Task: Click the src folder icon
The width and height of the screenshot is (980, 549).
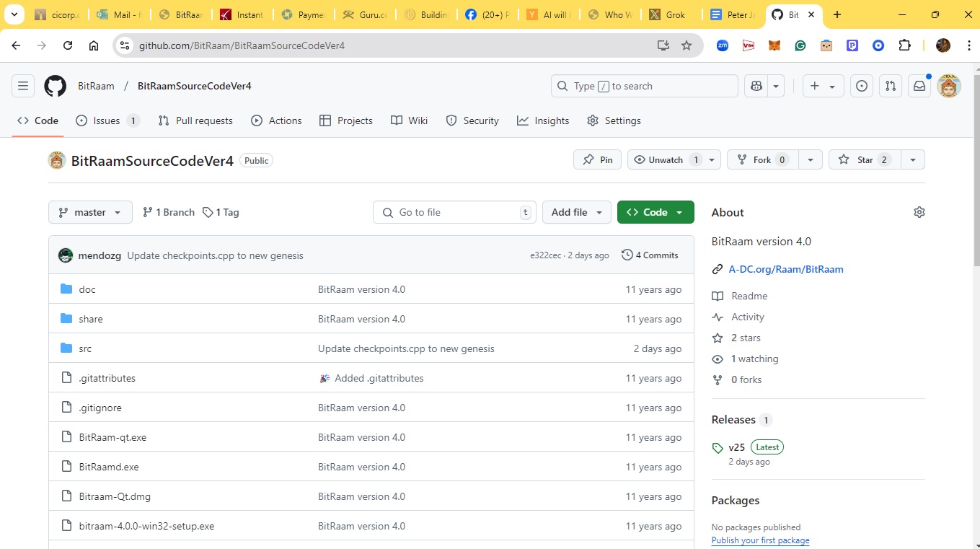Action: 66,348
